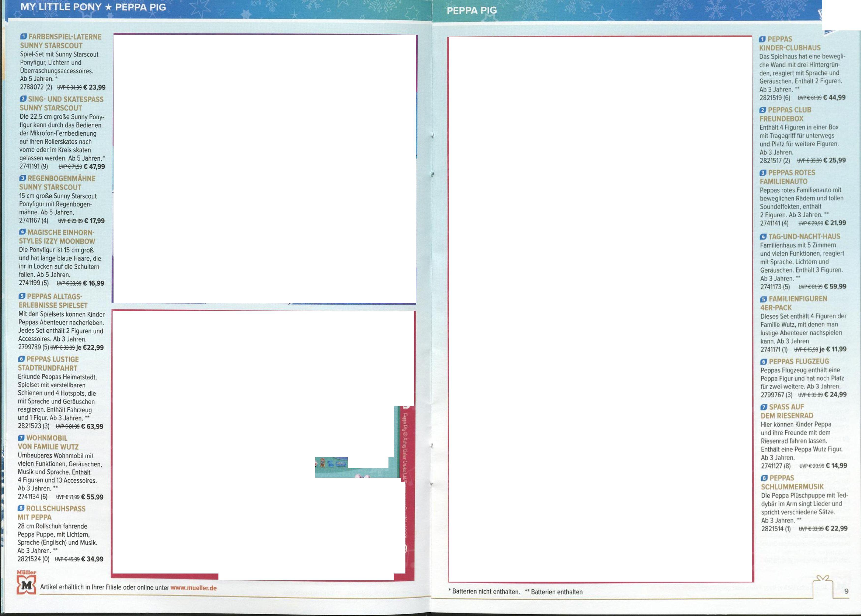Click page number 9
This screenshot has height=616, width=861.
point(847,591)
